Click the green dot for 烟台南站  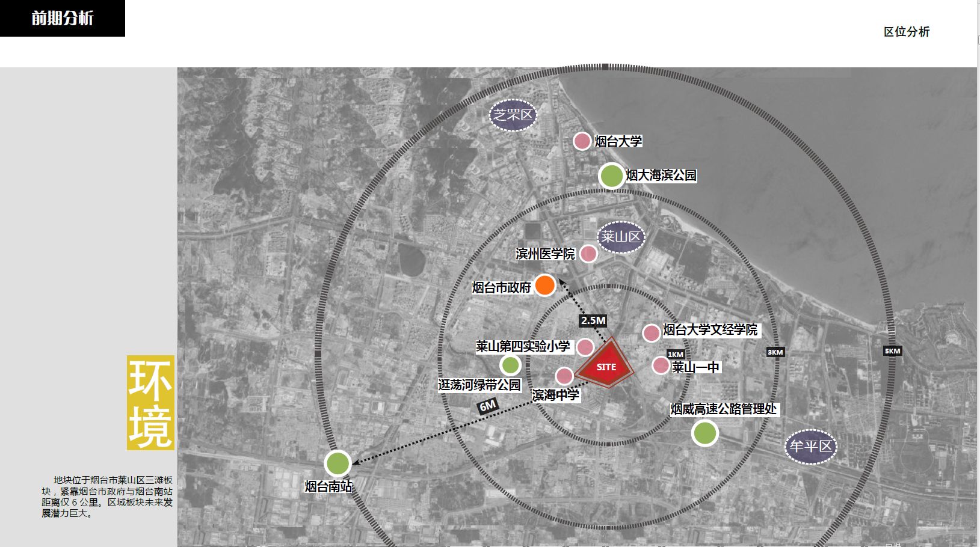coord(337,463)
